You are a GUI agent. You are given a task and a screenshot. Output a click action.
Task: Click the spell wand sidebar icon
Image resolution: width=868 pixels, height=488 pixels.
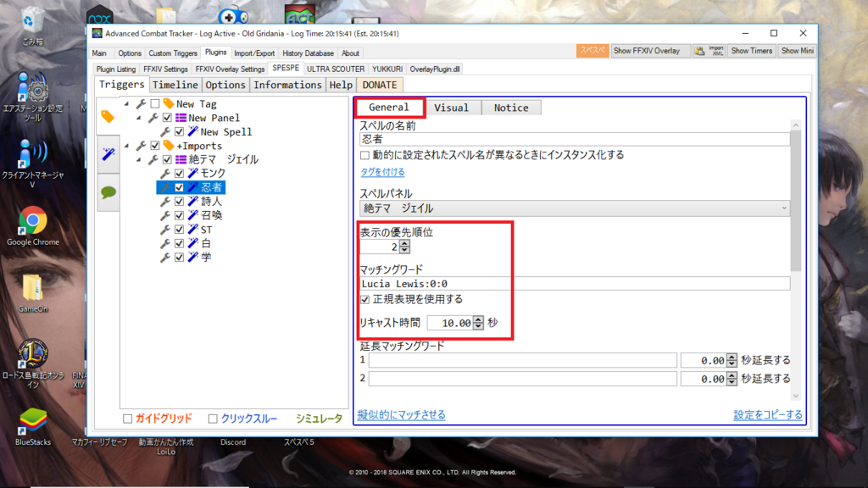pos(108,154)
